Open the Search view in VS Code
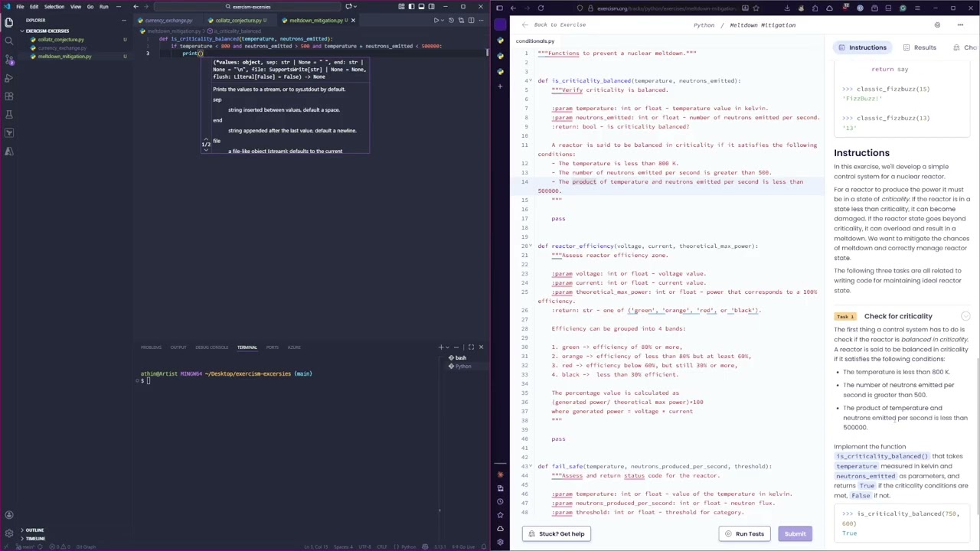This screenshot has width=980, height=551. point(9,41)
